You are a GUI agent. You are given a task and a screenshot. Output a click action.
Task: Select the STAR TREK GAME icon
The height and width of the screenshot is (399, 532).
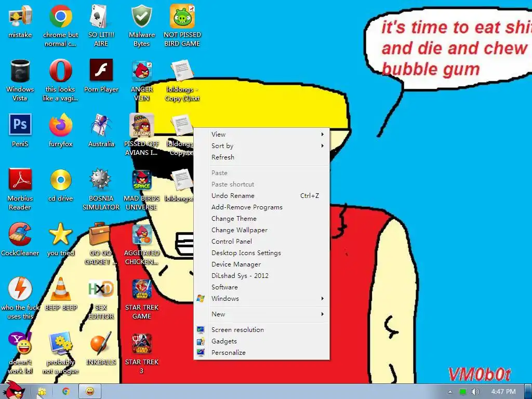[142, 299]
